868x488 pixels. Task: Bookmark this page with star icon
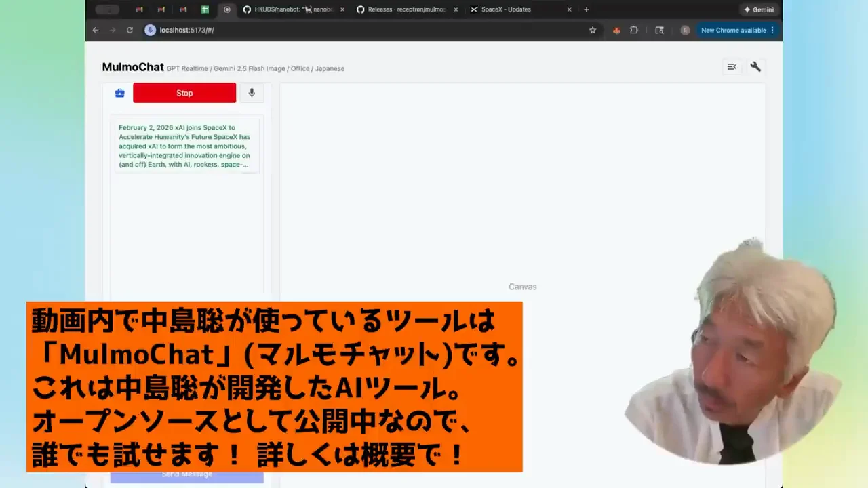tap(593, 30)
